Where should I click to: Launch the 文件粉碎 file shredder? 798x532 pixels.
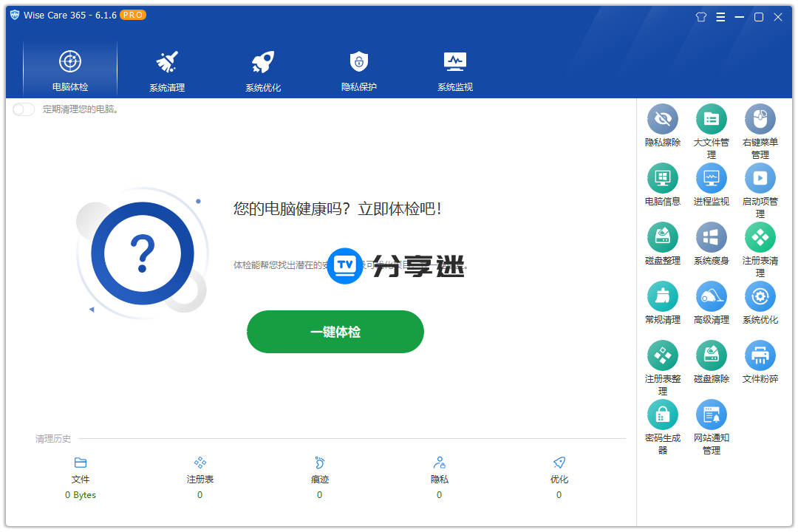click(x=760, y=354)
